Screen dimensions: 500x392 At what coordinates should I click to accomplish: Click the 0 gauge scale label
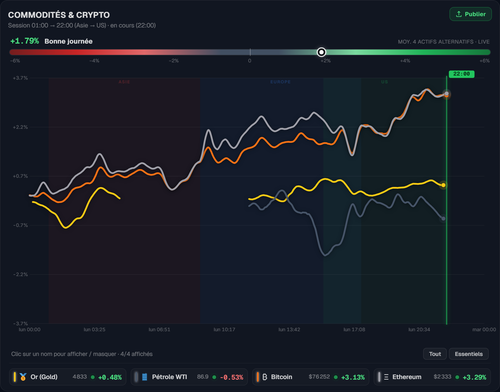pos(249,61)
